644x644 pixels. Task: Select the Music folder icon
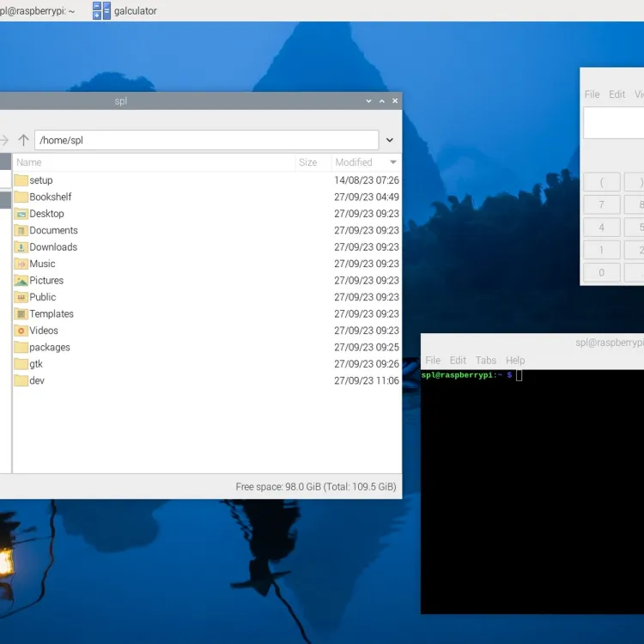(x=21, y=264)
